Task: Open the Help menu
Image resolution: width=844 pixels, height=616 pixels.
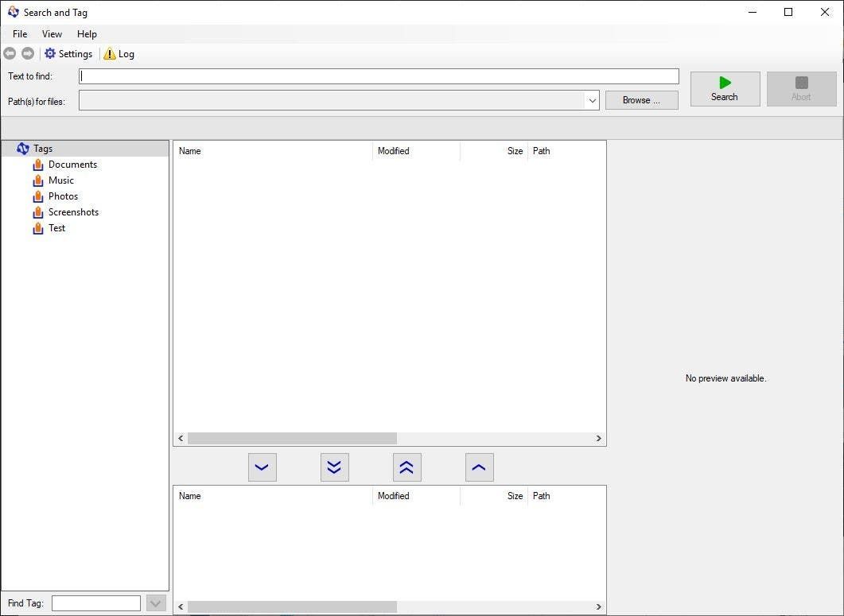Action: [x=87, y=34]
